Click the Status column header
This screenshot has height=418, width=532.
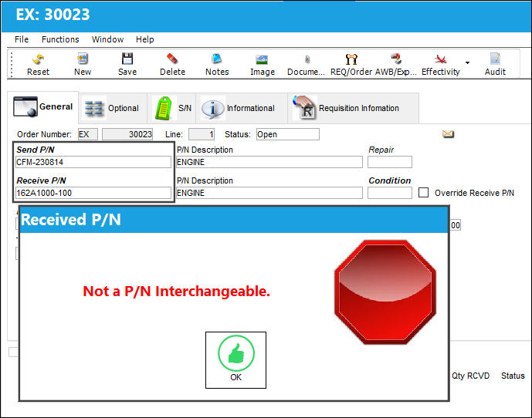[x=513, y=376]
